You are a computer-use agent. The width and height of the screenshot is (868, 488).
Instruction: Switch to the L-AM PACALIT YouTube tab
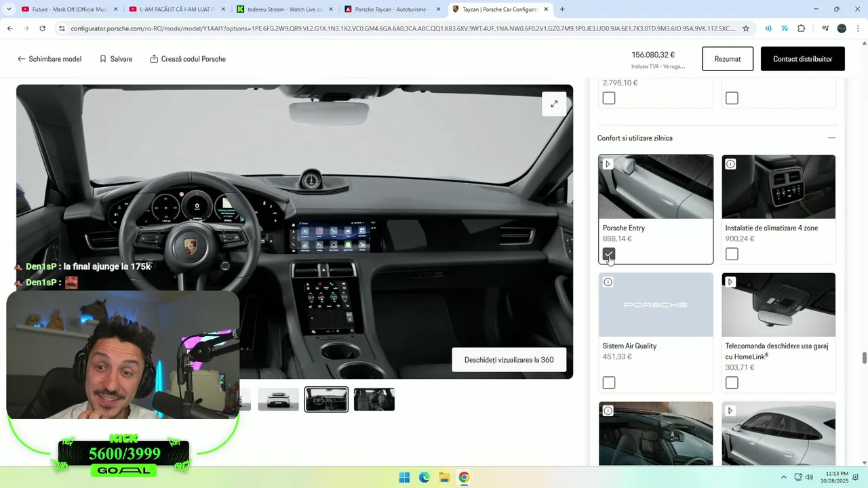178,9
